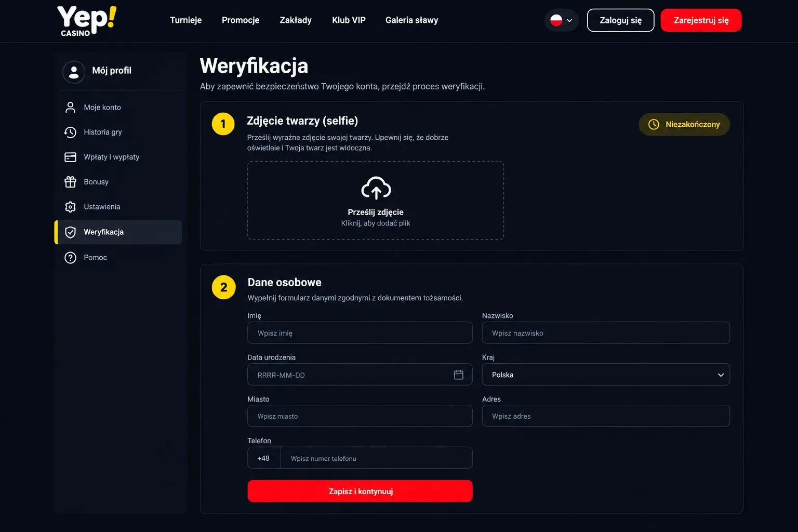798x532 pixels.
Task: Click the Dane osobowe heading
Action: point(285,283)
